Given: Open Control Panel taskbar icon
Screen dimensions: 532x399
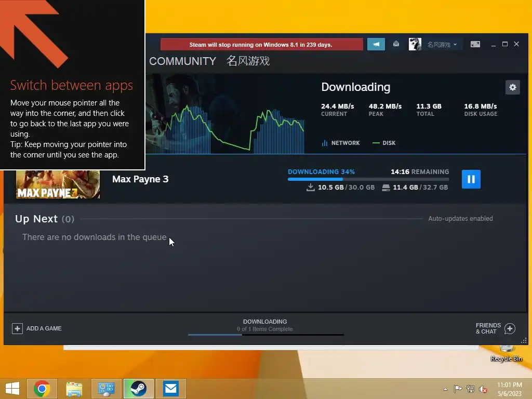Looking at the screenshot, I should click(x=106, y=389).
